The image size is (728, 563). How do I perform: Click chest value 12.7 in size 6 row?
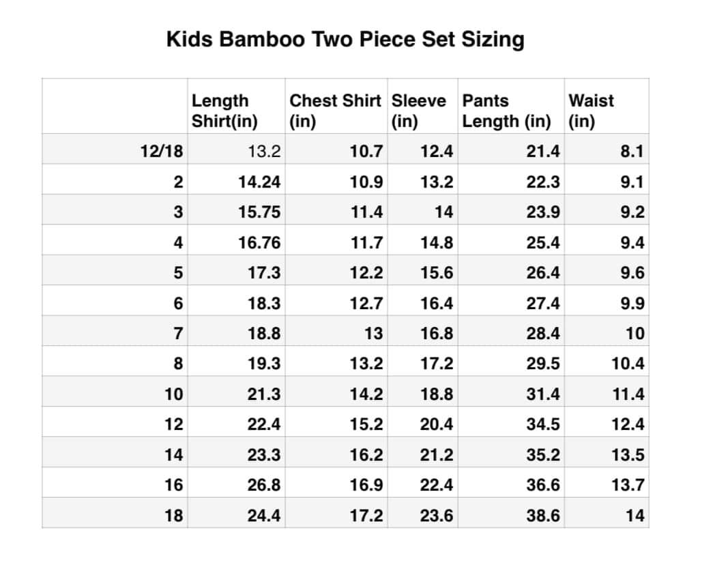366,303
